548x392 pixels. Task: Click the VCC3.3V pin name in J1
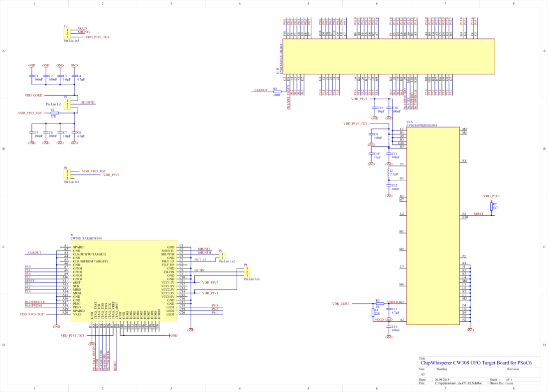coord(168,293)
